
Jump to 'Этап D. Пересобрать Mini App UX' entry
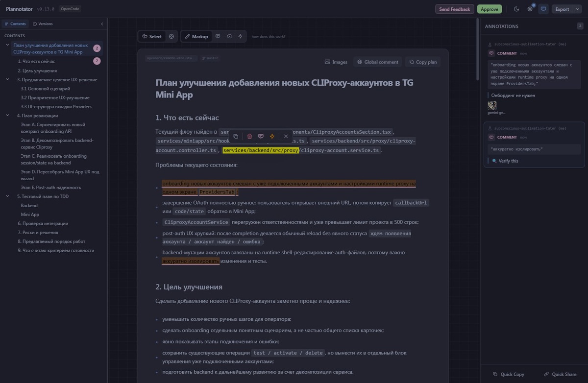coord(60,175)
